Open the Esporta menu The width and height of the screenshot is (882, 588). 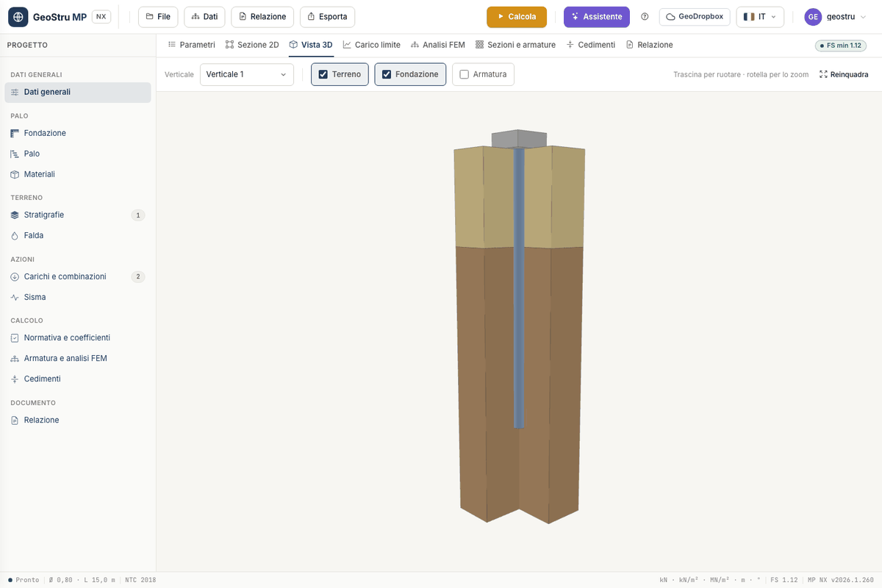coord(327,17)
